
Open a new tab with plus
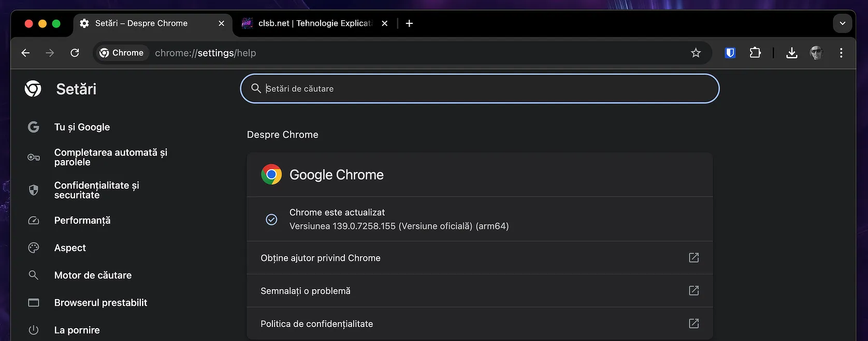point(409,23)
